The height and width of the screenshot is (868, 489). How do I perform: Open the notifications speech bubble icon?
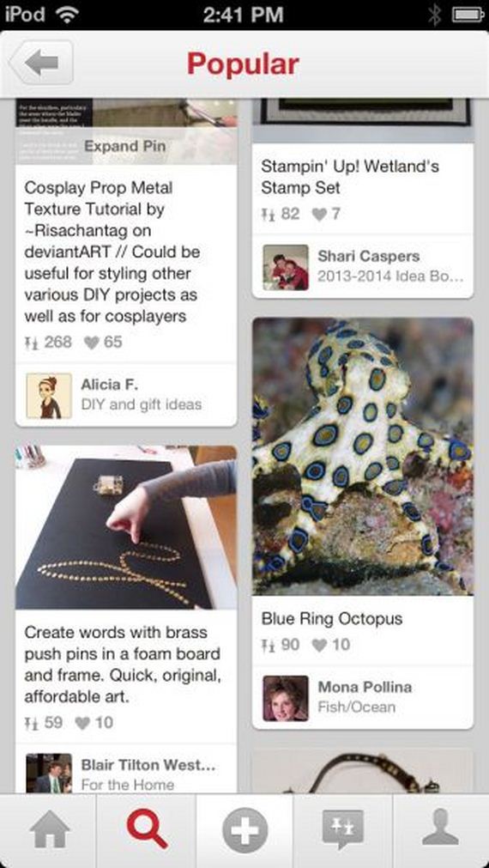coord(343,830)
